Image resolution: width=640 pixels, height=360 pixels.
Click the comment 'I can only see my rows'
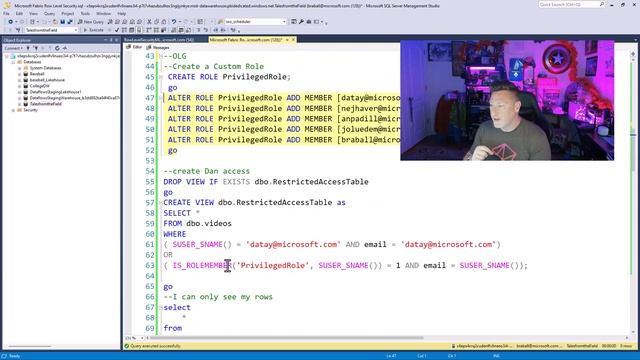tap(220, 297)
